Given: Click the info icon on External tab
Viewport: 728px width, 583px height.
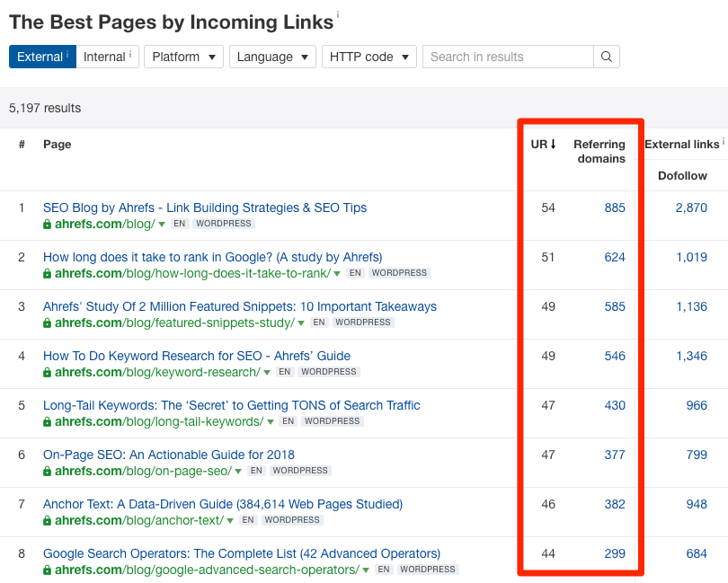Looking at the screenshot, I should click(x=67, y=54).
